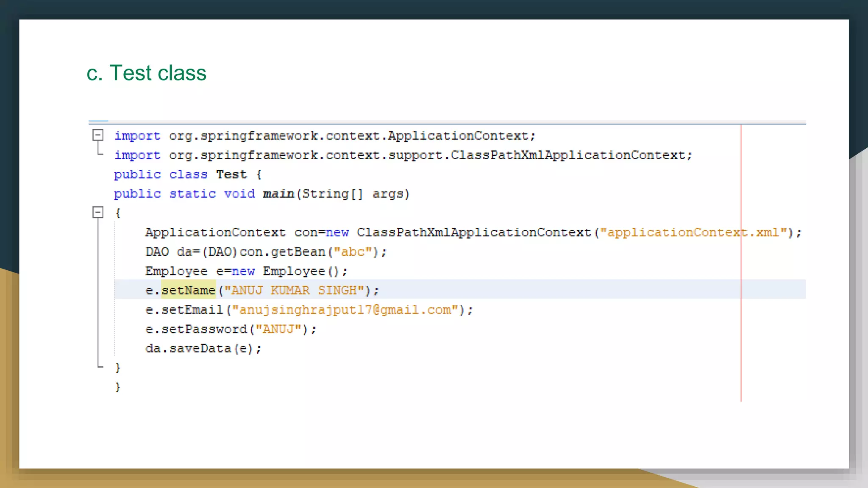
Task: Click the "applicationContext.xml" string literal
Action: (693, 233)
